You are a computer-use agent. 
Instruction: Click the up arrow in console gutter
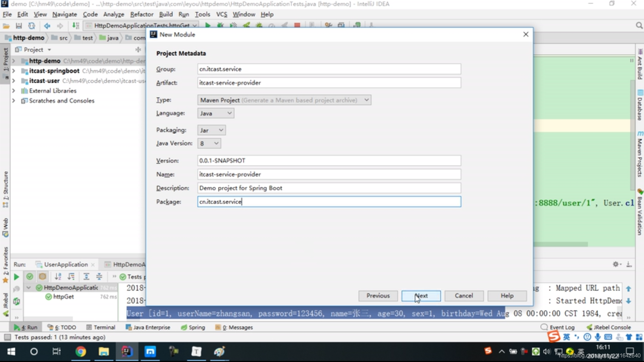tap(629, 289)
